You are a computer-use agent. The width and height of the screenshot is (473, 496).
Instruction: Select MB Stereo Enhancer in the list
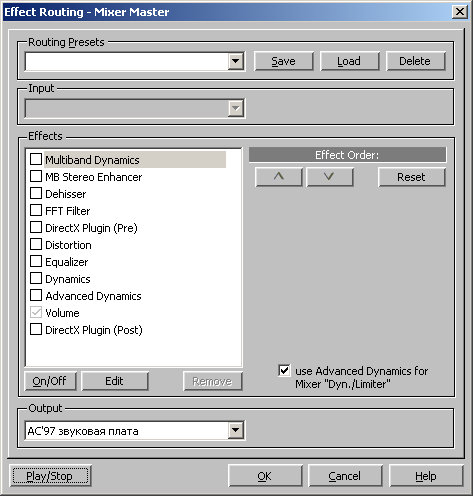pos(94,177)
